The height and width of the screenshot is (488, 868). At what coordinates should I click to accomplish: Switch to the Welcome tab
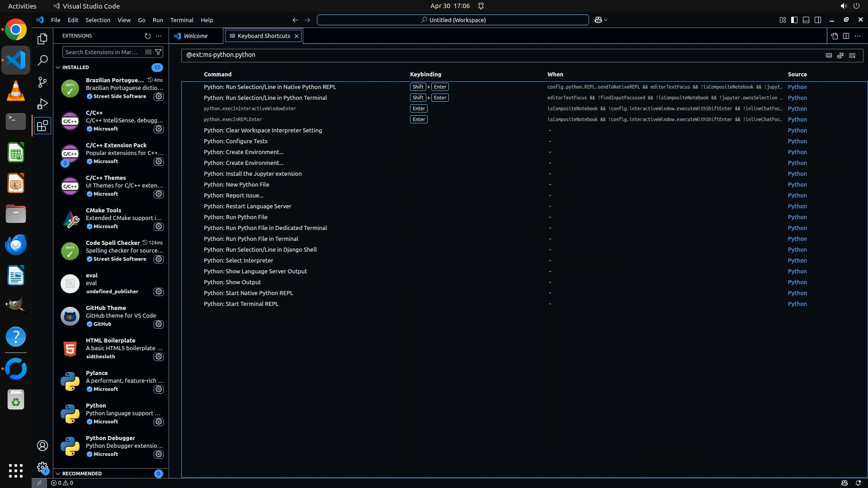195,36
